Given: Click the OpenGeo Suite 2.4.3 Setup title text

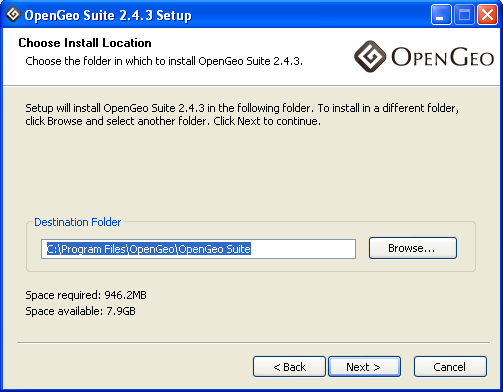Looking at the screenshot, I should (108, 15).
